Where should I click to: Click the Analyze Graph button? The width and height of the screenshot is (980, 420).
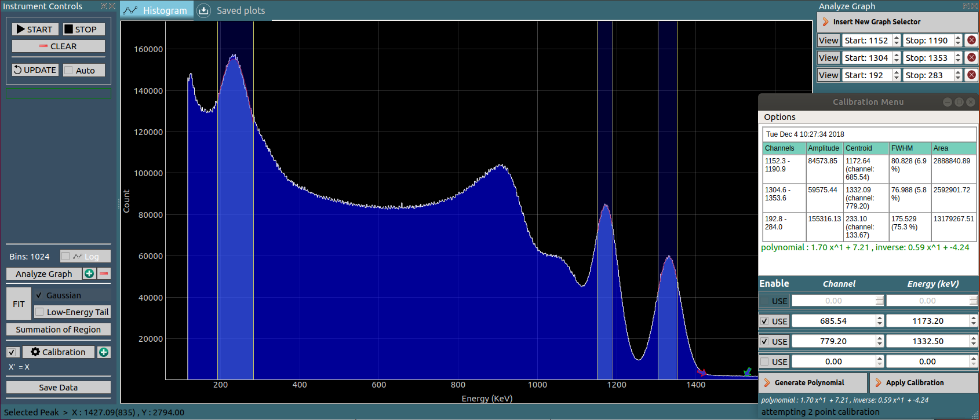point(44,273)
